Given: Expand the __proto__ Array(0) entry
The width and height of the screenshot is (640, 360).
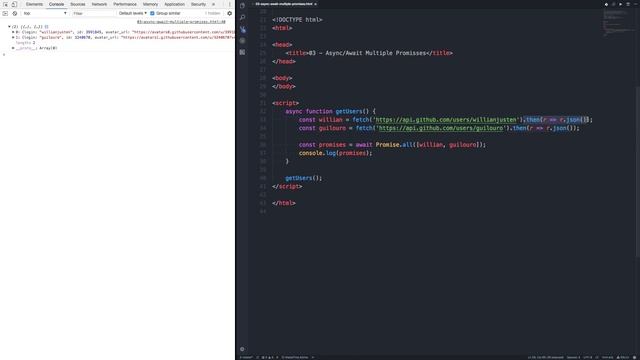Looking at the screenshot, I should pyautogui.click(x=13, y=48).
